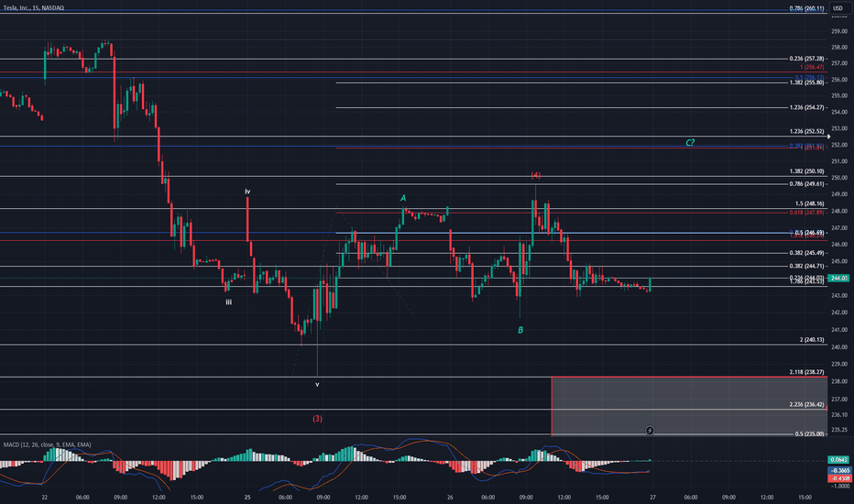Click the -1.0000 MACD scale label
The height and width of the screenshot is (504, 854).
coord(840,486)
